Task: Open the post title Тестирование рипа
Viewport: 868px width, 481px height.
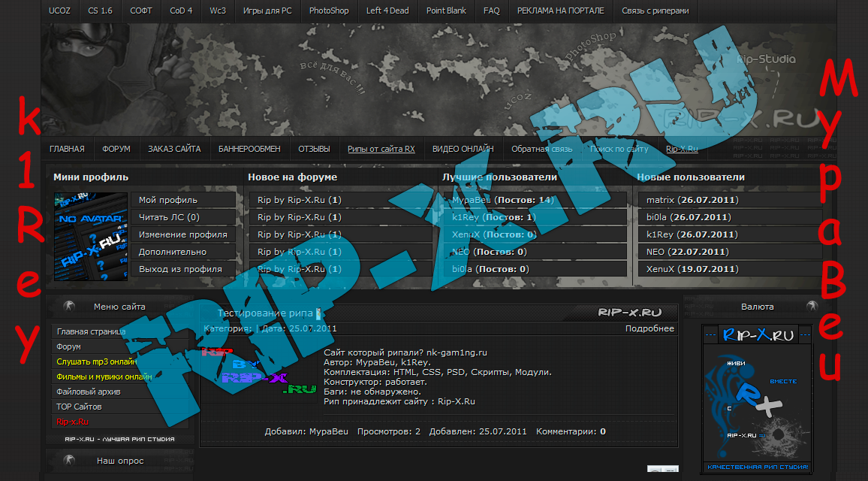Action: click(x=264, y=313)
